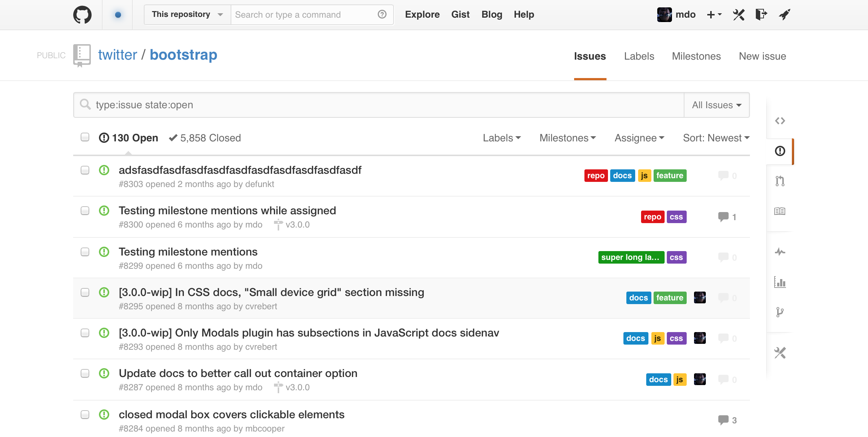Click comment bubble for issue #8303
This screenshot has height=437, width=868.
click(x=723, y=176)
